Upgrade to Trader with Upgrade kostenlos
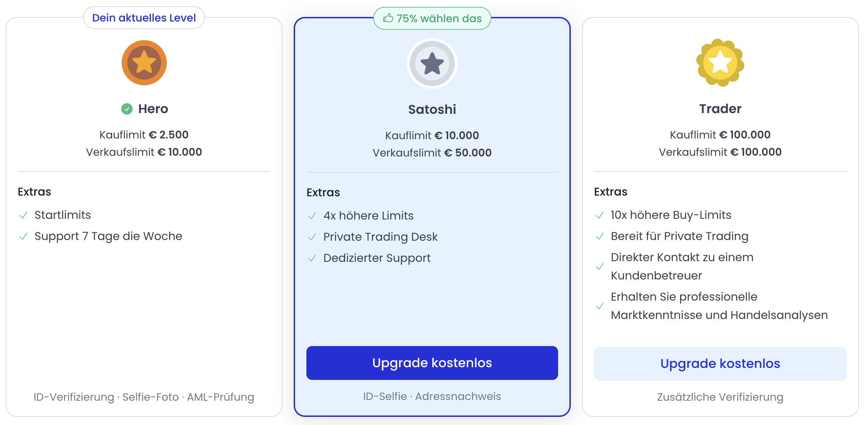868x425 pixels. 720,364
